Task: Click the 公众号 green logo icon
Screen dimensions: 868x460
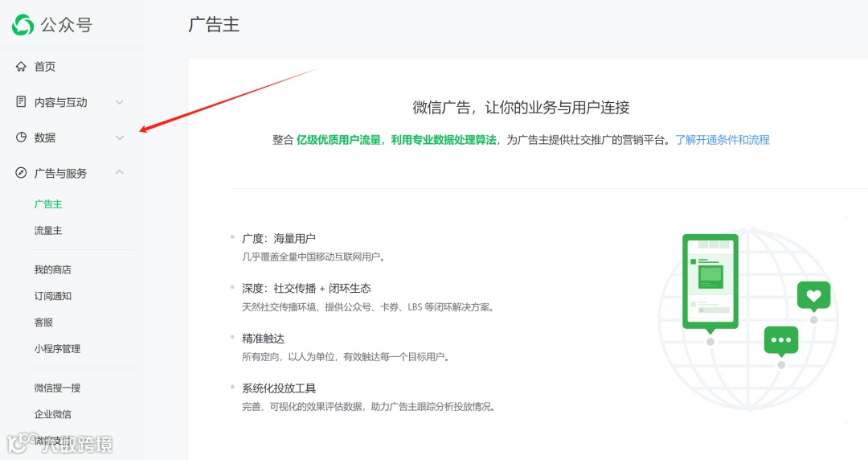Action: pos(23,25)
